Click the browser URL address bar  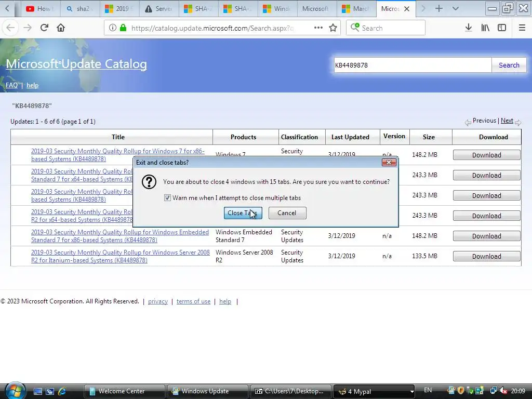pyautogui.click(x=212, y=28)
